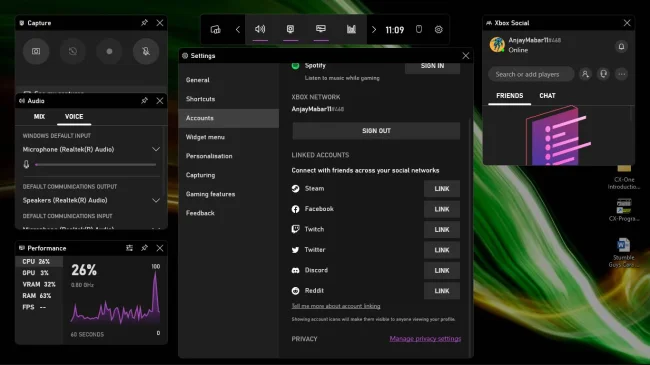This screenshot has width=650, height=365.
Task: Expand Speakers output device dropdown
Action: (x=156, y=200)
